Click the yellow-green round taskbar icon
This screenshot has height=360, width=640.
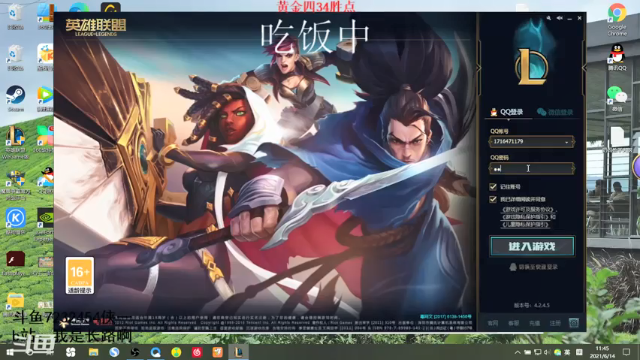[x=176, y=352]
